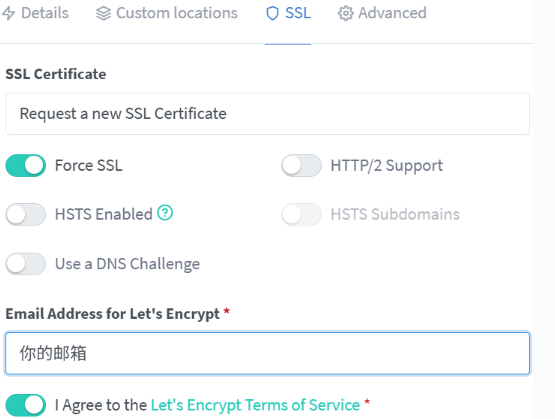This screenshot has width=555, height=419.
Task: Open the HSTS Enabled help question mark
Action: pyautogui.click(x=165, y=213)
